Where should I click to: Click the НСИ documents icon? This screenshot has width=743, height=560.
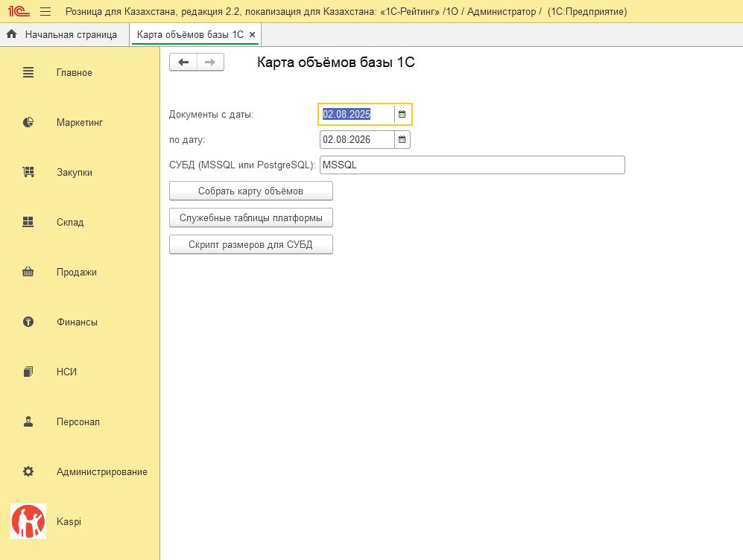[28, 372]
